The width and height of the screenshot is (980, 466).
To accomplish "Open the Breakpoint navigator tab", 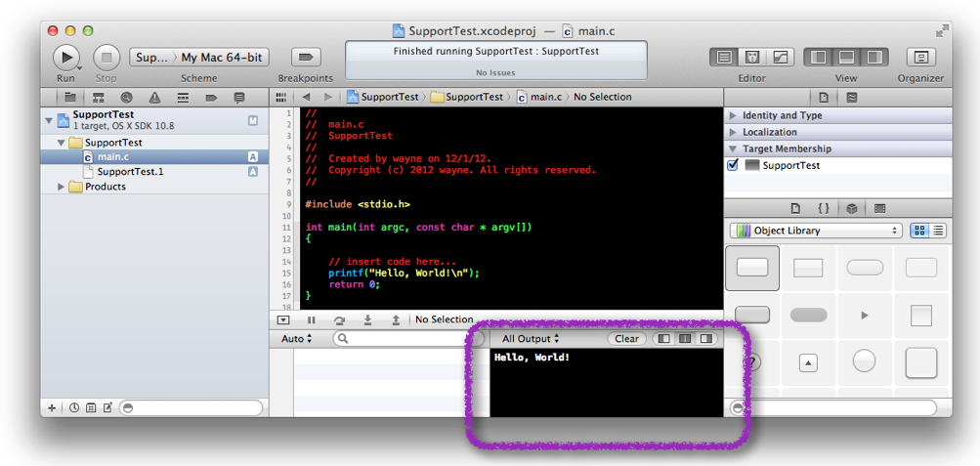I will click(211, 98).
